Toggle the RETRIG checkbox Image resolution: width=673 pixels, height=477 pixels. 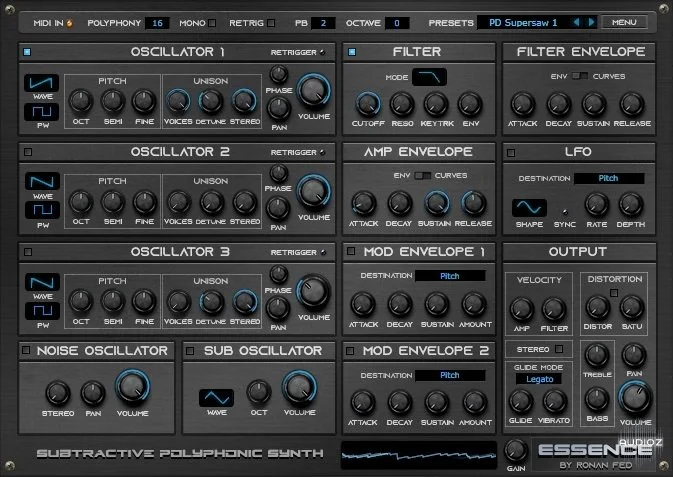[x=271, y=23]
